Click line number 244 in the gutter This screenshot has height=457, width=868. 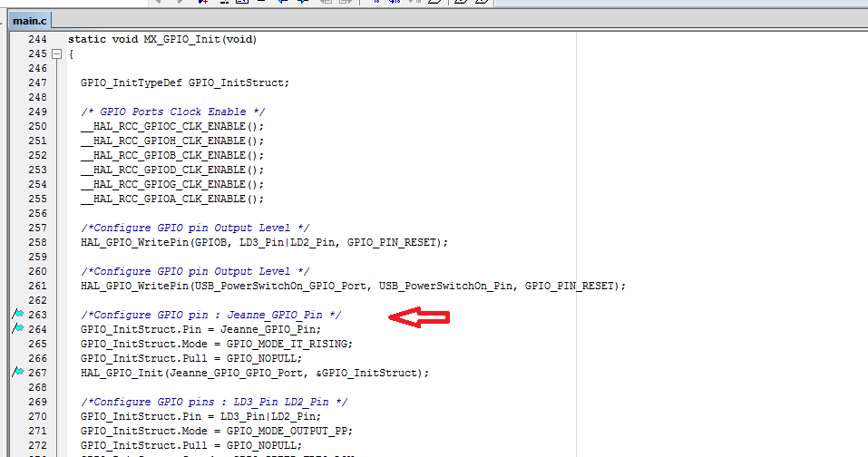click(x=38, y=39)
